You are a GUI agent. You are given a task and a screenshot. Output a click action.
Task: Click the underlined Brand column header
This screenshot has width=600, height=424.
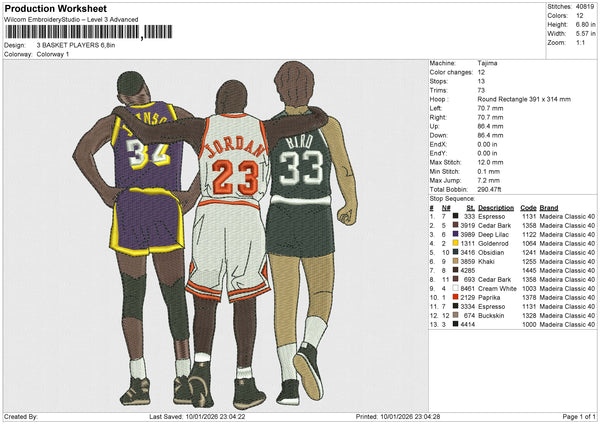pyautogui.click(x=549, y=208)
